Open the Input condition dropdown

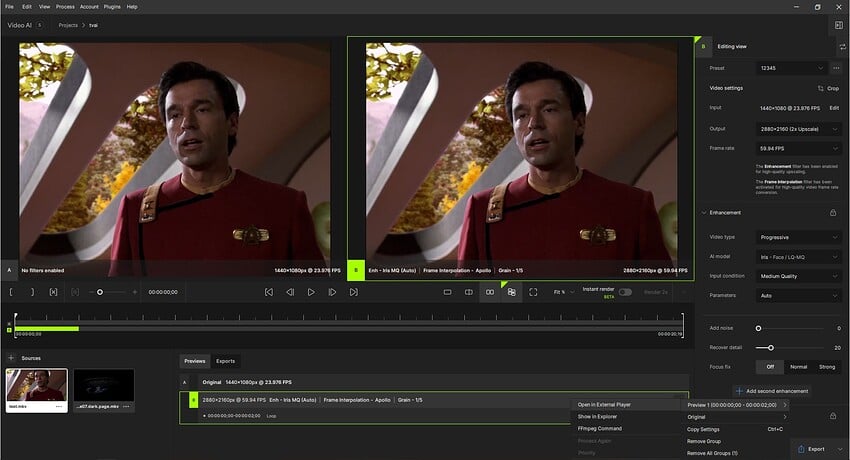799,276
